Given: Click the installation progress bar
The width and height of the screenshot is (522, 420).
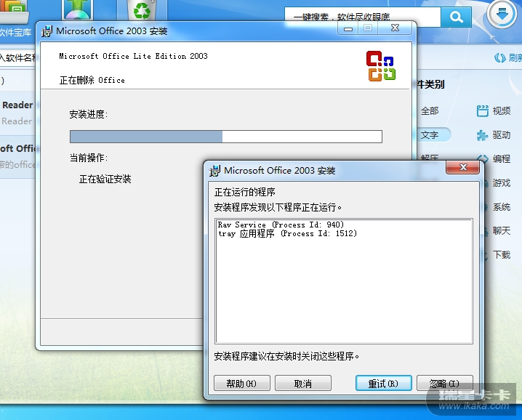Looking at the screenshot, I should (x=225, y=137).
